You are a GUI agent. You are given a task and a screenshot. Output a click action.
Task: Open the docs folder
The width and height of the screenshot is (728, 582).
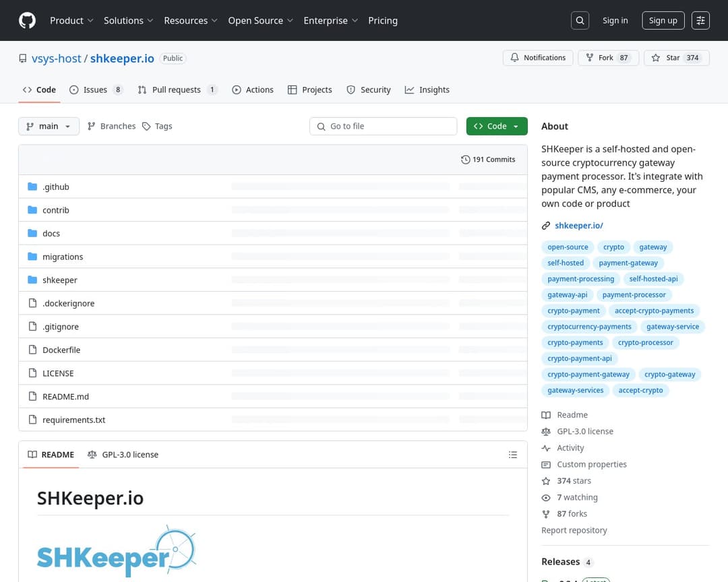51,233
